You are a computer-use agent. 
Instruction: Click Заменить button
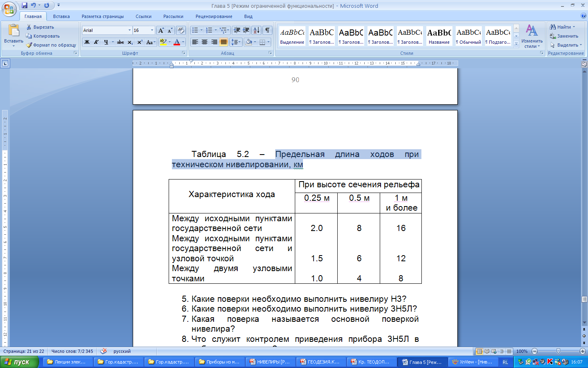pos(564,36)
